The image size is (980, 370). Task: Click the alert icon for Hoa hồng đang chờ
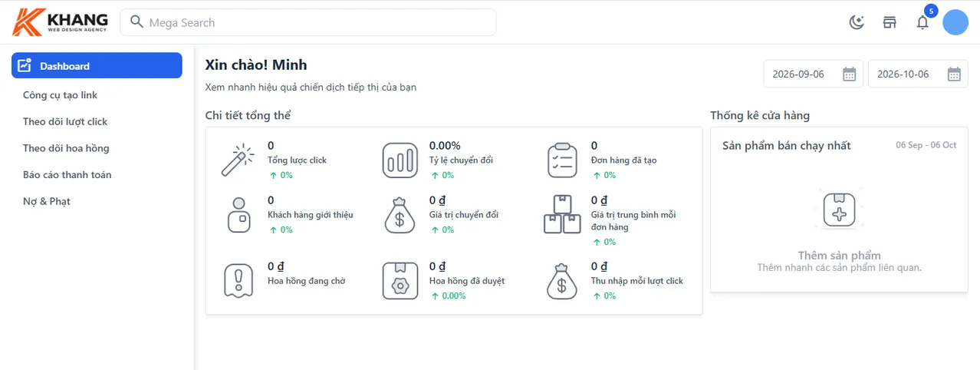coord(237,280)
